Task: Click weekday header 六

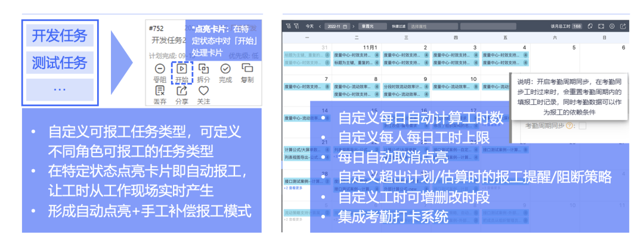Action: point(555,38)
